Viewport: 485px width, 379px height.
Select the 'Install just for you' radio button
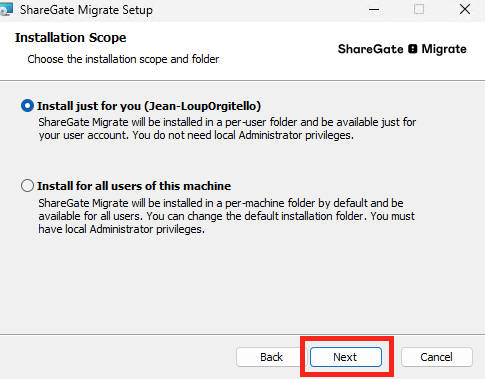point(27,106)
